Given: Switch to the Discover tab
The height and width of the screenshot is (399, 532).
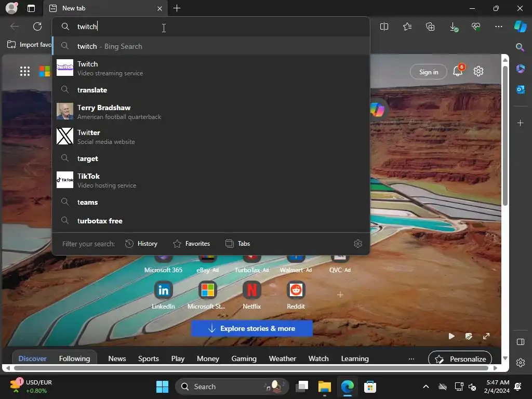Looking at the screenshot, I should pyautogui.click(x=33, y=358).
